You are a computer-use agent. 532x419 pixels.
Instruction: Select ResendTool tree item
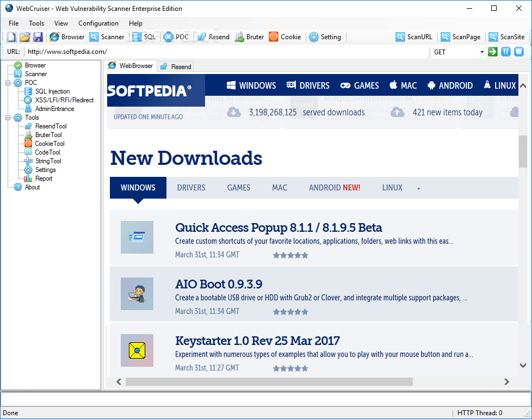(x=51, y=126)
